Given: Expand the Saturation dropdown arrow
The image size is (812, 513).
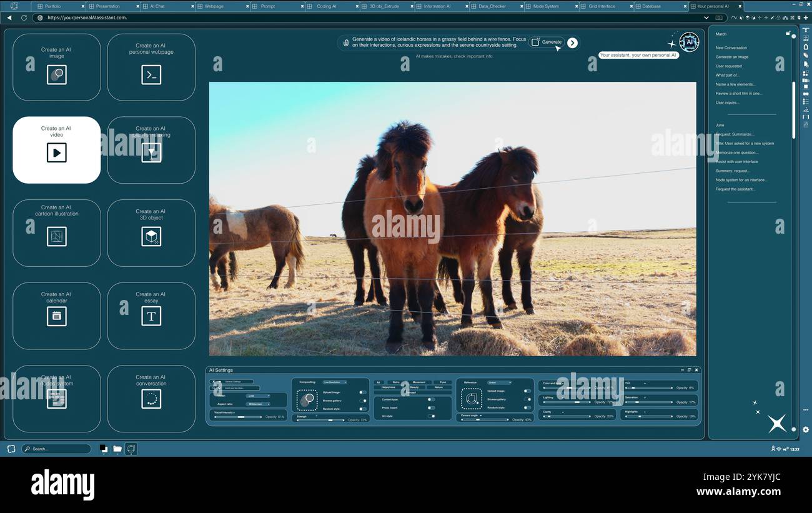Looking at the screenshot, I should pyautogui.click(x=645, y=398).
